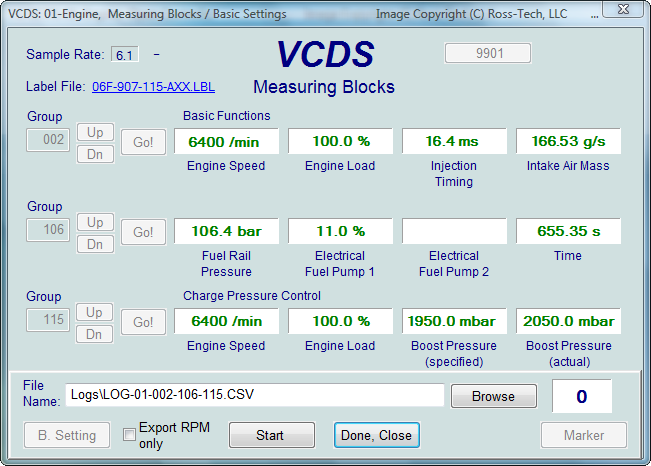Click the Dn button for group 106
The width and height of the screenshot is (651, 466).
coord(95,244)
